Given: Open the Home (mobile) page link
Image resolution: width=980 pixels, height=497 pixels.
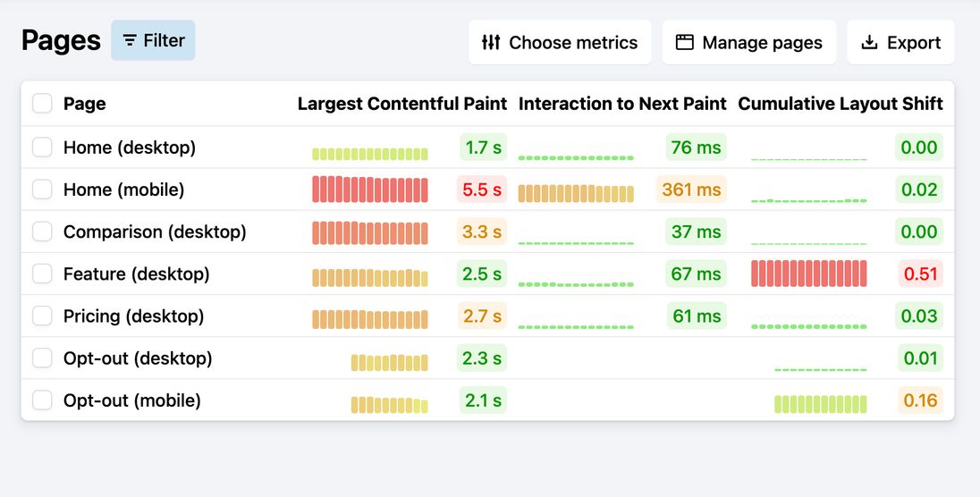Looking at the screenshot, I should [x=123, y=190].
